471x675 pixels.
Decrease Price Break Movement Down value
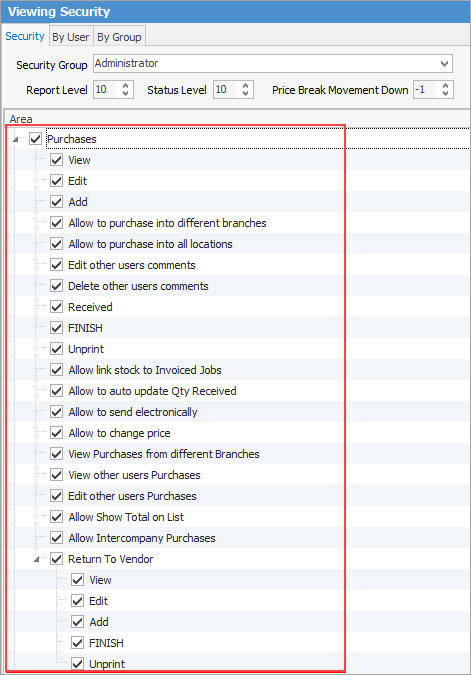pos(446,93)
